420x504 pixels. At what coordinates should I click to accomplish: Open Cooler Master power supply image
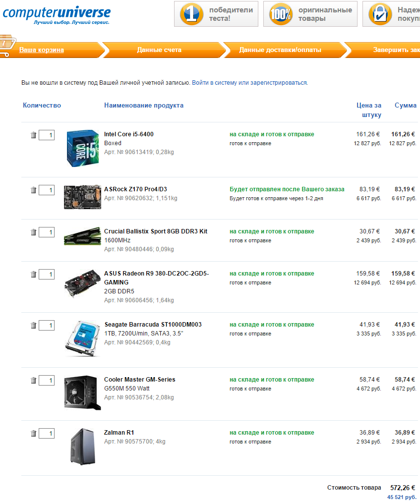82,392
